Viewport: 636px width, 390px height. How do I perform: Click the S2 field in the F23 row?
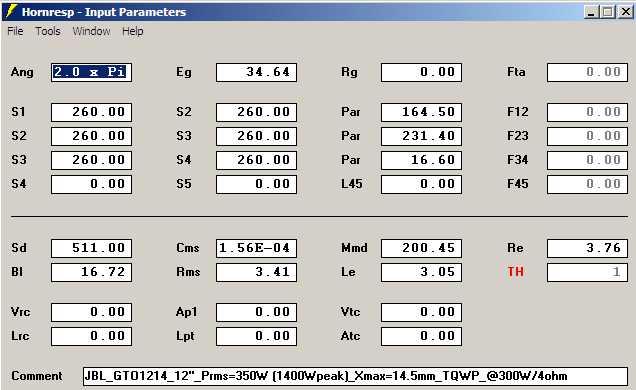(x=91, y=136)
